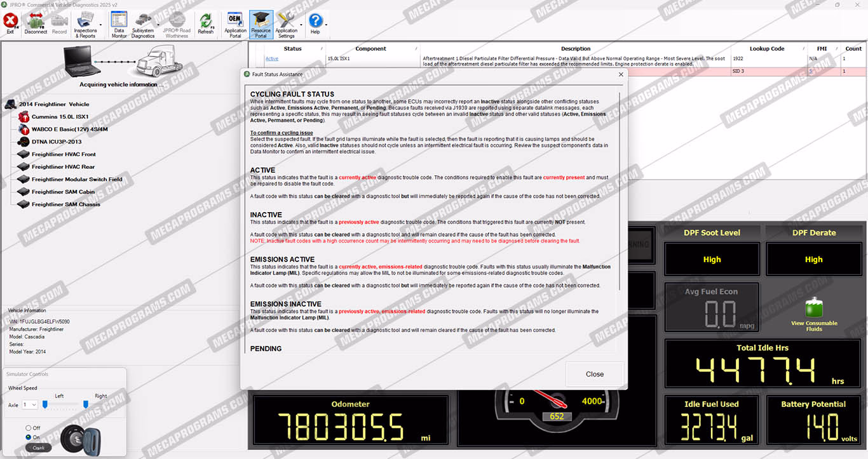
Task: Click the Cummins 15.0L ISX1 fault icon
Action: 24,117
